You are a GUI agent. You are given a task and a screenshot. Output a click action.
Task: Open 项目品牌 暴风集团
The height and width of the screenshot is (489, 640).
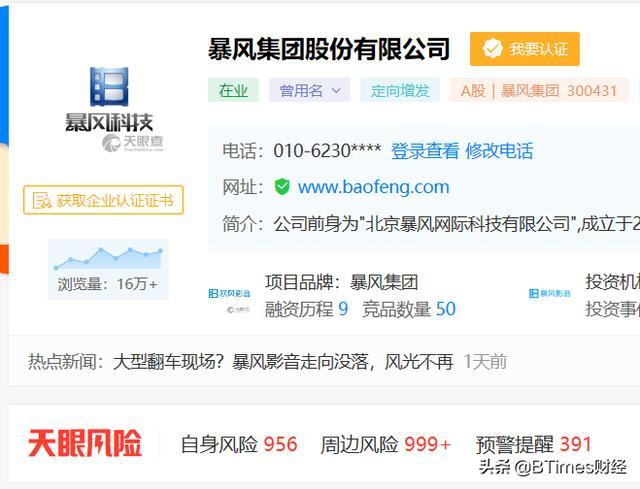click(342, 282)
